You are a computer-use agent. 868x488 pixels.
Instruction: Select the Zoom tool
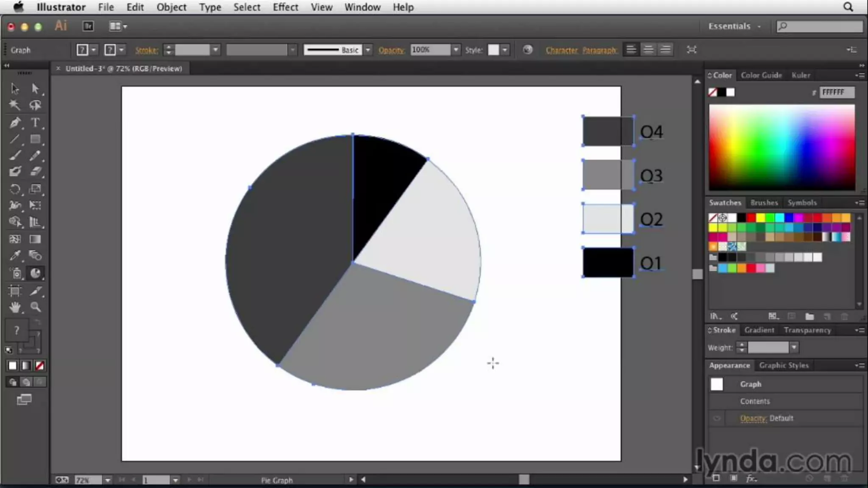pyautogui.click(x=36, y=308)
